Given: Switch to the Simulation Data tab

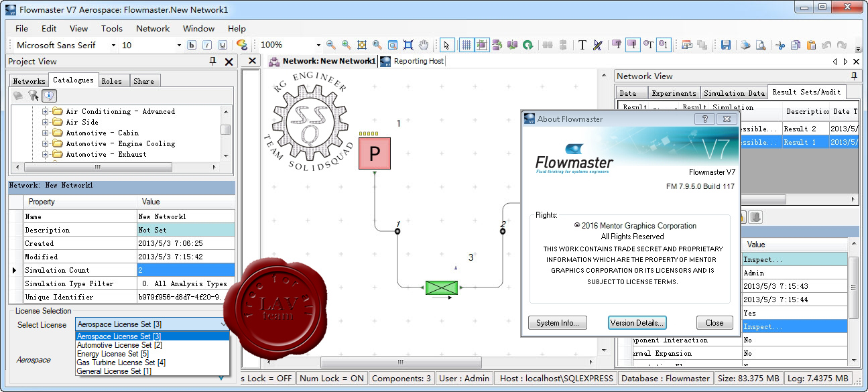Looking at the screenshot, I should coord(734,93).
